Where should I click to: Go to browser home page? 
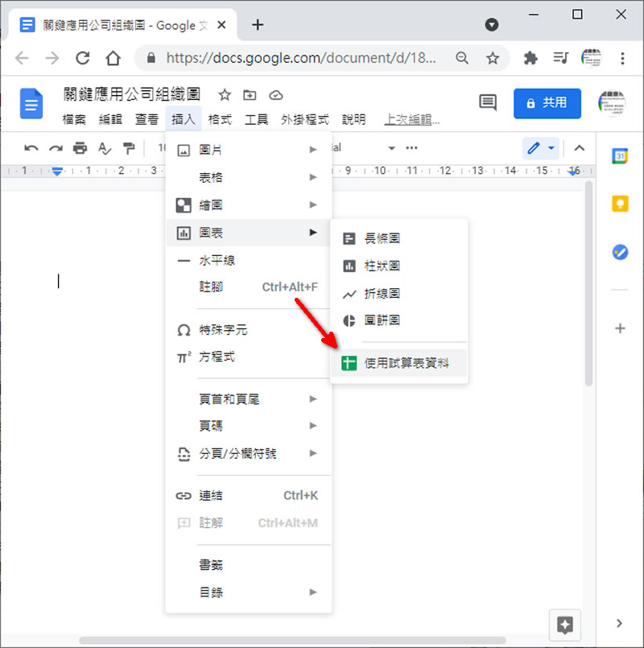pos(113,58)
